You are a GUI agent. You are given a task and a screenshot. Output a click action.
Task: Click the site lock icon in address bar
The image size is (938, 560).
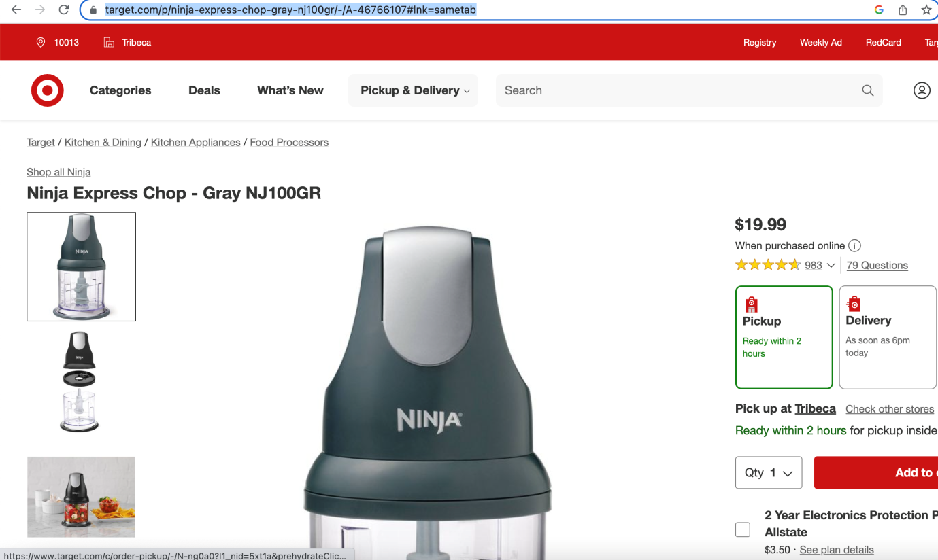(x=94, y=10)
